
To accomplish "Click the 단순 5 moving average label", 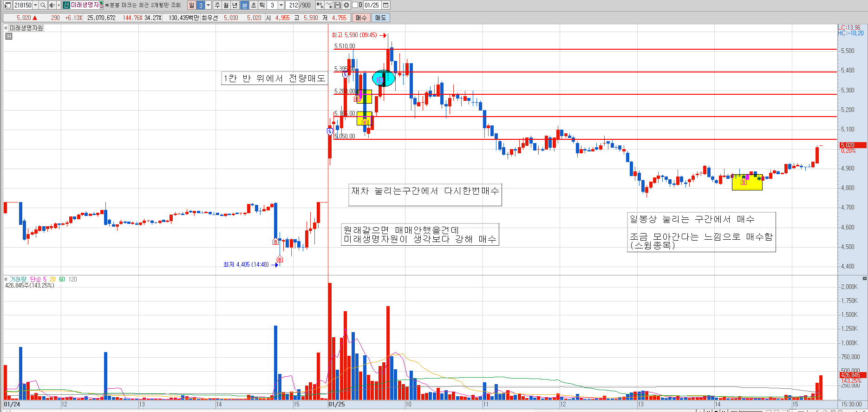I will coord(38,279).
